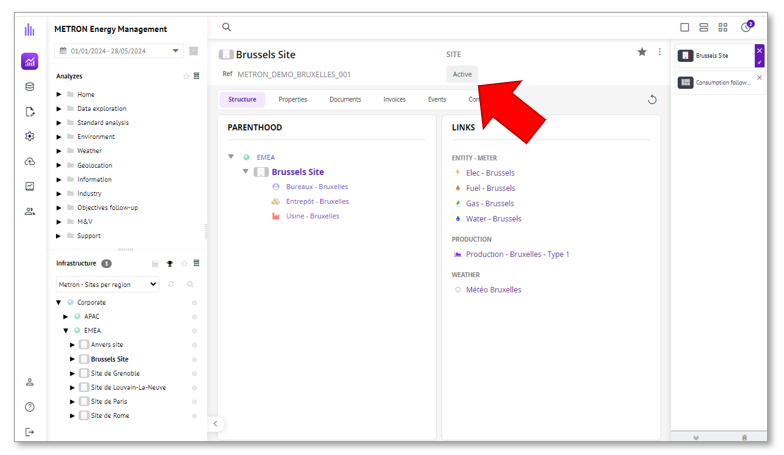
Task: Open the database icon in left sidebar
Action: 30,87
